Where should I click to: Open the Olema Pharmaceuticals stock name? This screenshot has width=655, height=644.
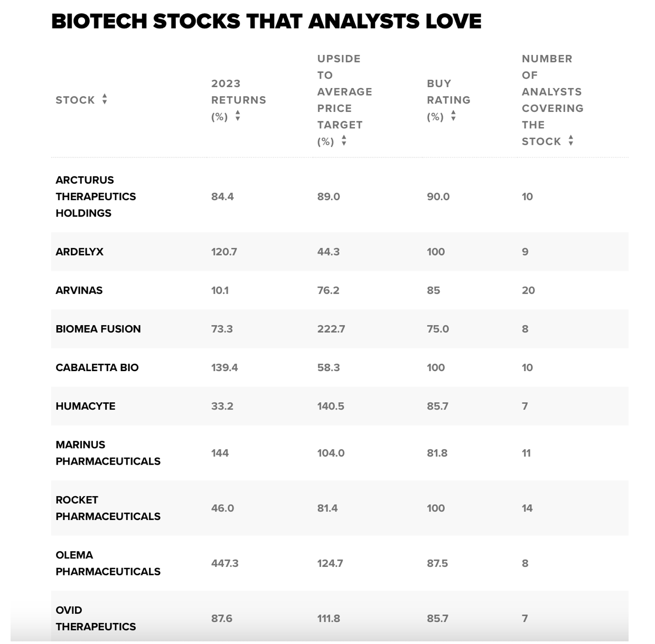click(108, 563)
